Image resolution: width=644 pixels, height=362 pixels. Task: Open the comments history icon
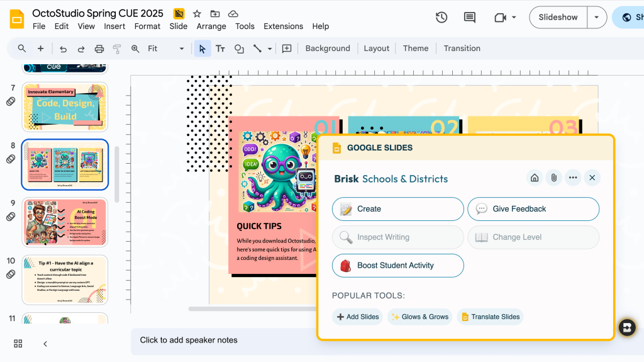pos(470,18)
